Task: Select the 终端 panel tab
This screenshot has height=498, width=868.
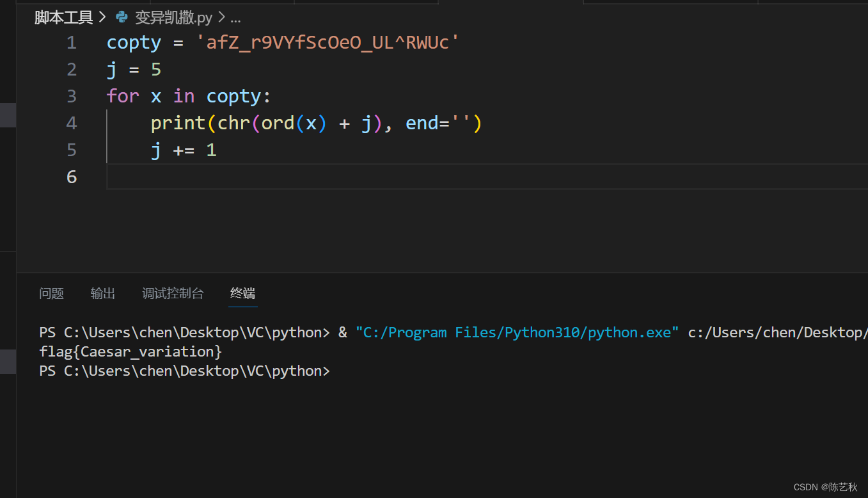Action: pyautogui.click(x=243, y=293)
